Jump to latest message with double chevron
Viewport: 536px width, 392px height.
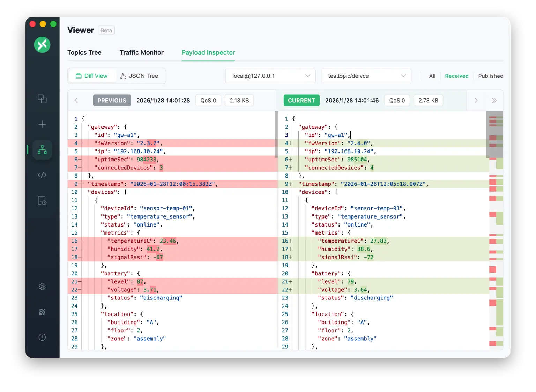point(494,101)
